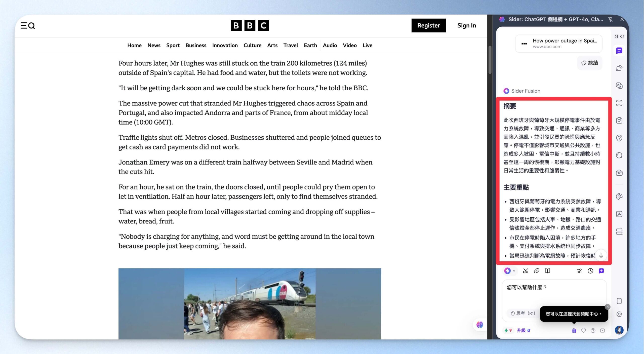Toggle the 思考 (R1) thinking mode
644x354 pixels.
tap(523, 313)
